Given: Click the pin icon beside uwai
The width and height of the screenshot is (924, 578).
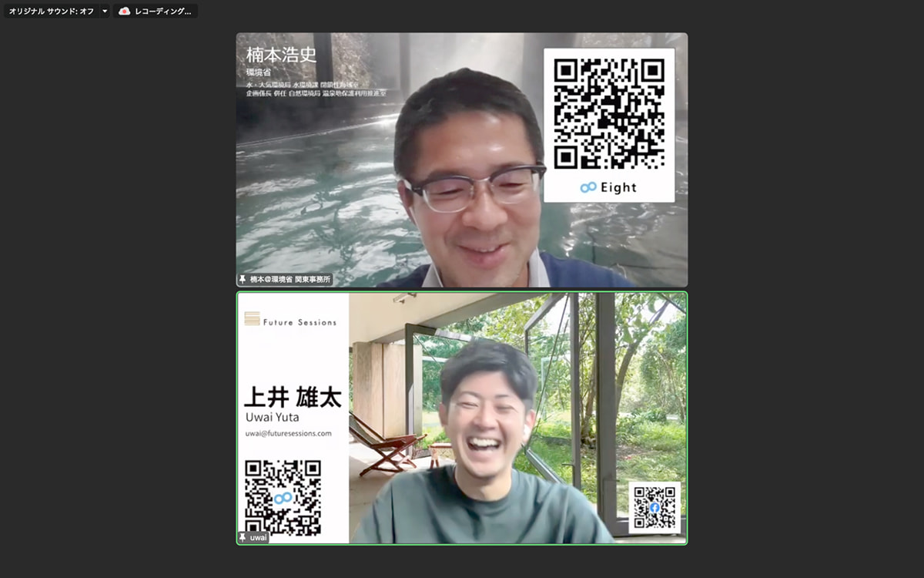Looking at the screenshot, I should pyautogui.click(x=243, y=537).
